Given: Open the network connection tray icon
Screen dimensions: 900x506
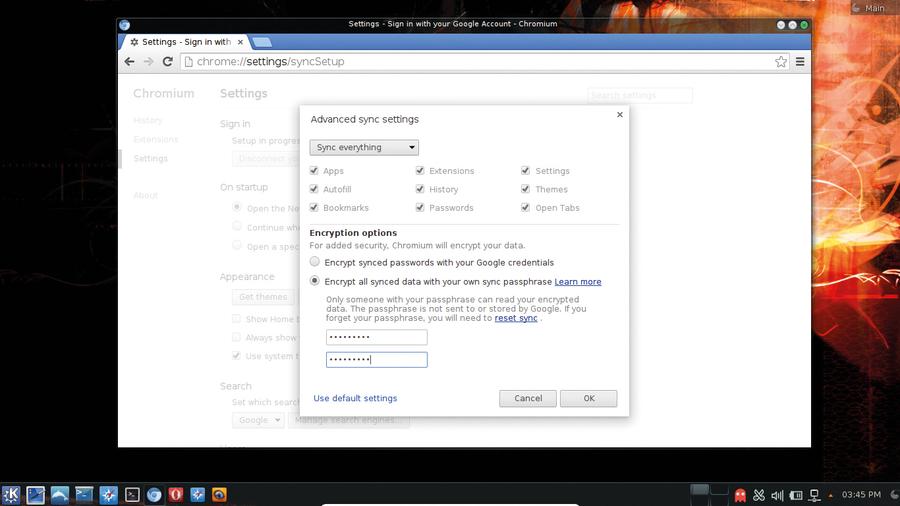Looking at the screenshot, I should coord(814,495).
